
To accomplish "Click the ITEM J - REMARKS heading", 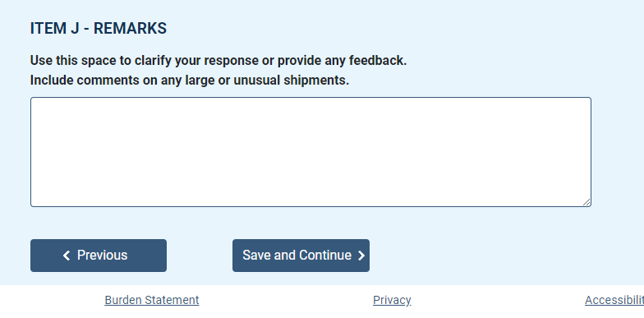I will point(99,28).
